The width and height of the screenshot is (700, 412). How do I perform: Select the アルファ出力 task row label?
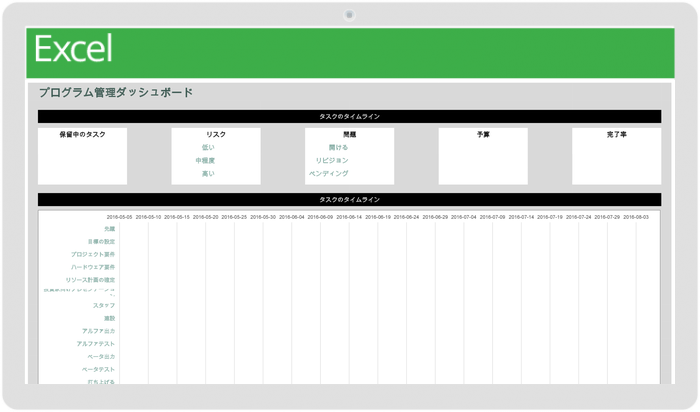pyautogui.click(x=99, y=331)
